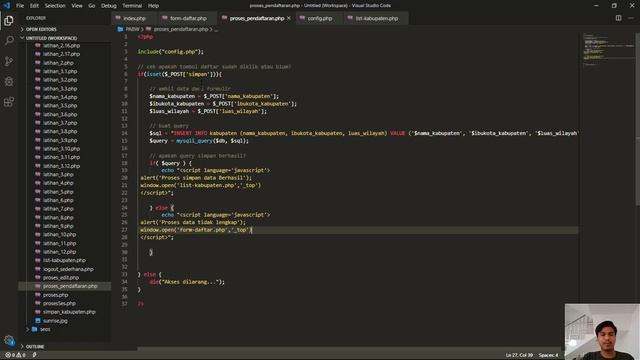Open logout_sederhana.php in explorer
The image size is (640, 360).
[68, 269]
